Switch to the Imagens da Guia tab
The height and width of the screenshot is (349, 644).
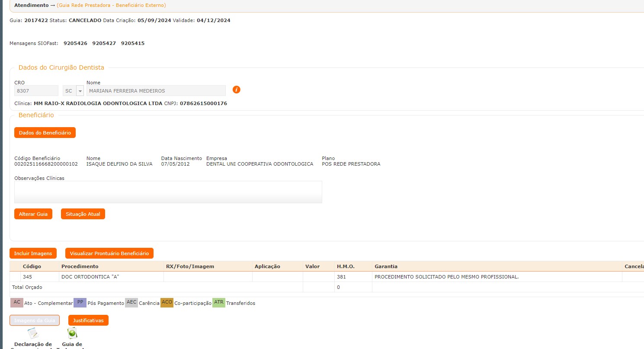[35, 320]
